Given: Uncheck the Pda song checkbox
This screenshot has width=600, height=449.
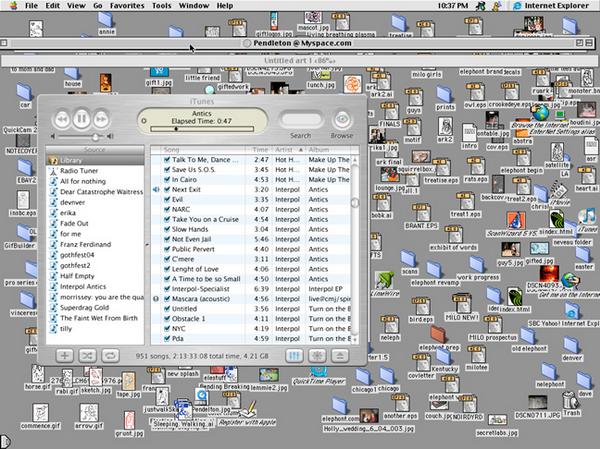Looking at the screenshot, I should pyautogui.click(x=167, y=338).
